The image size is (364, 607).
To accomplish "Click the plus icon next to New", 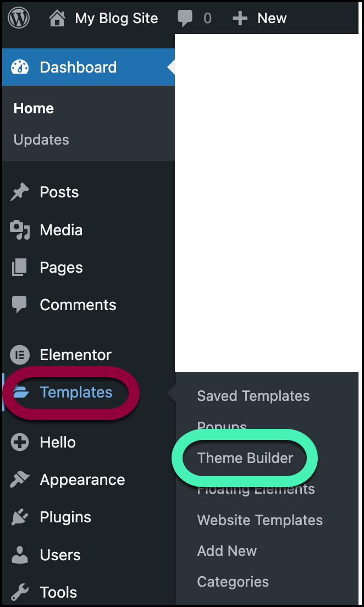I will coord(240,19).
